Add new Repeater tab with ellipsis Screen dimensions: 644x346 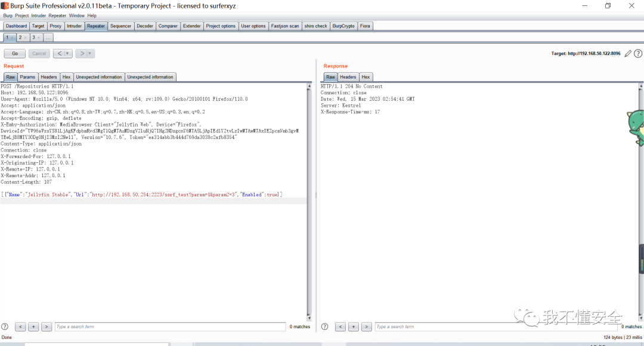[x=48, y=38]
